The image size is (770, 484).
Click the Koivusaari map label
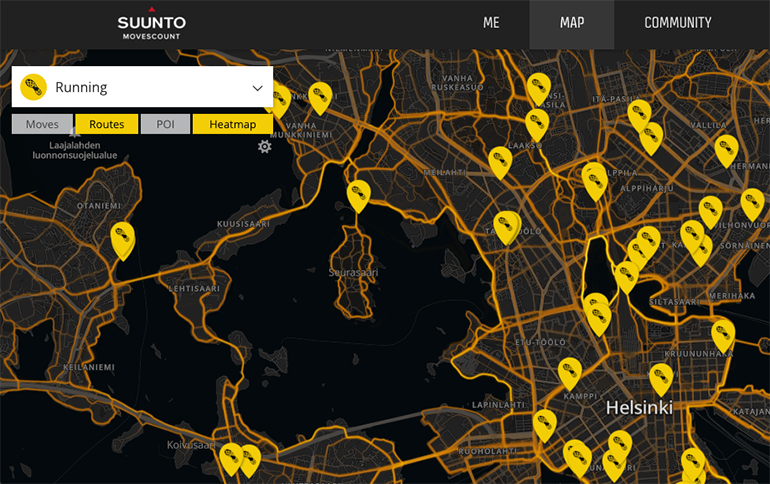(191, 445)
